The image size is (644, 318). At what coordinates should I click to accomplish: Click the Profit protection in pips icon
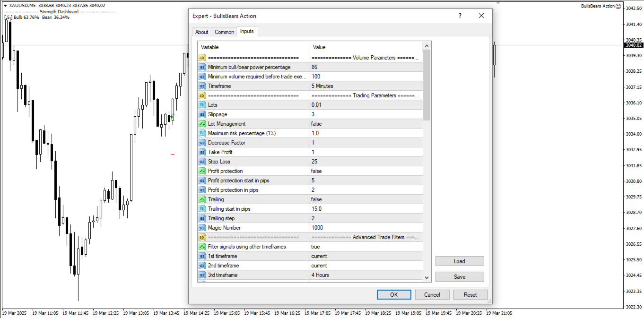click(x=202, y=190)
